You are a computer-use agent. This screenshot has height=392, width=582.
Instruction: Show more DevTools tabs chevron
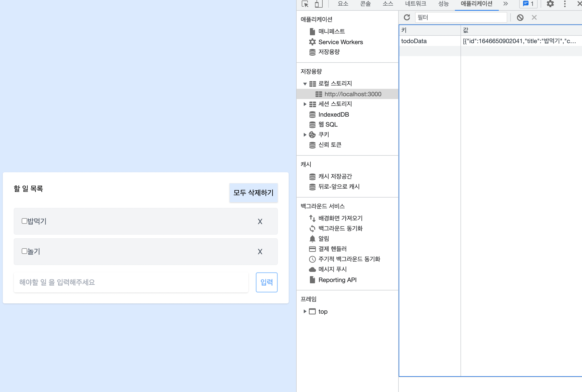(505, 4)
